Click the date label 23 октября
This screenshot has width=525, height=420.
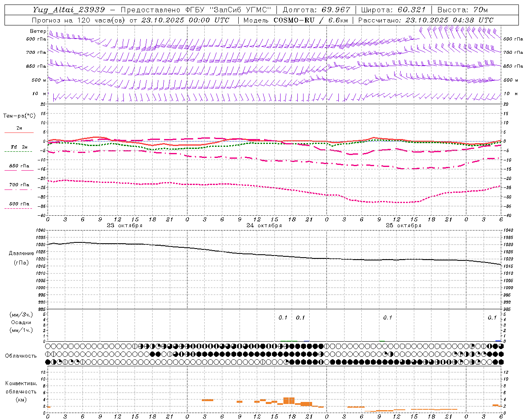coord(125,226)
